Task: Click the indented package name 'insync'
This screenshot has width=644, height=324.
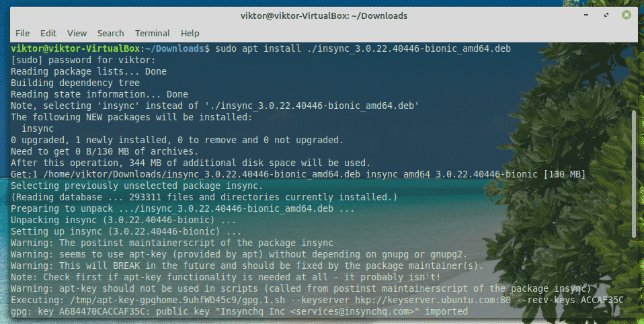Action: [x=38, y=128]
